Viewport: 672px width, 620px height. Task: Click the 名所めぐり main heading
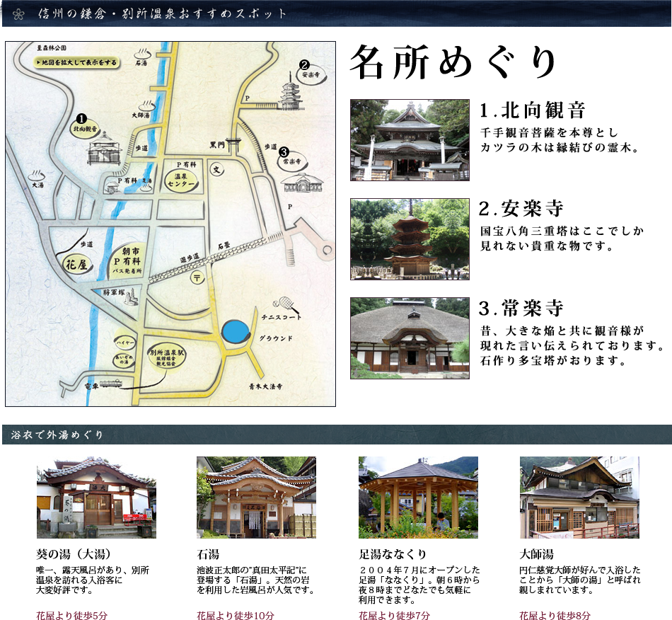[453, 62]
